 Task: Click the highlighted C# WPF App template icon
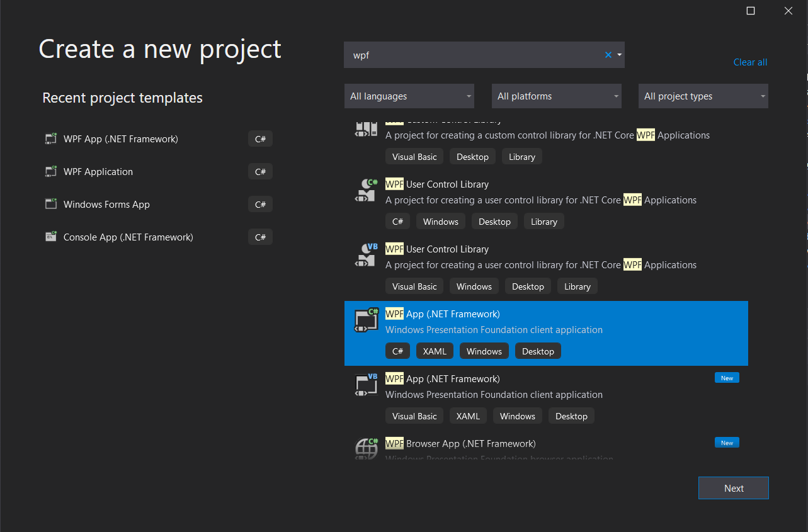(366, 320)
